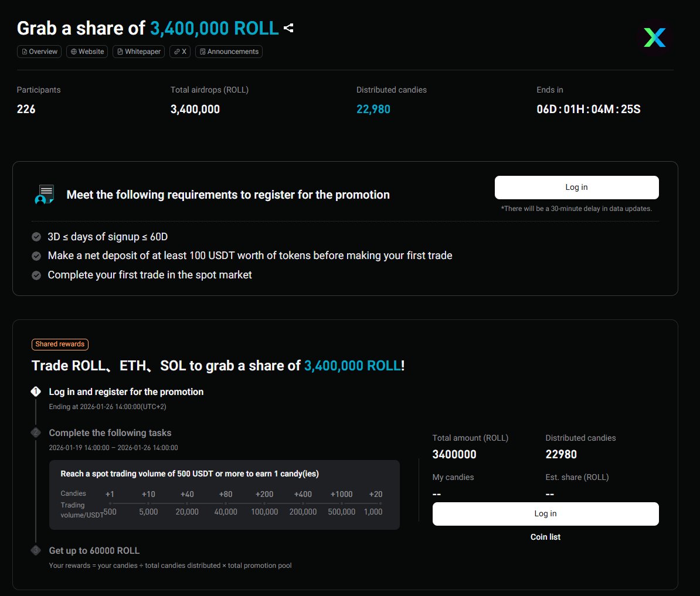Click the Est. share (ROLL) label
The width and height of the screenshot is (700, 596).
[577, 478]
